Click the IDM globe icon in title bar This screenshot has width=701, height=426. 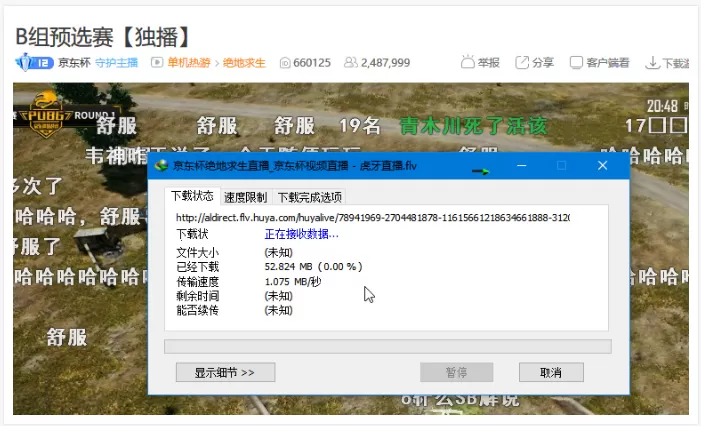coord(160,166)
